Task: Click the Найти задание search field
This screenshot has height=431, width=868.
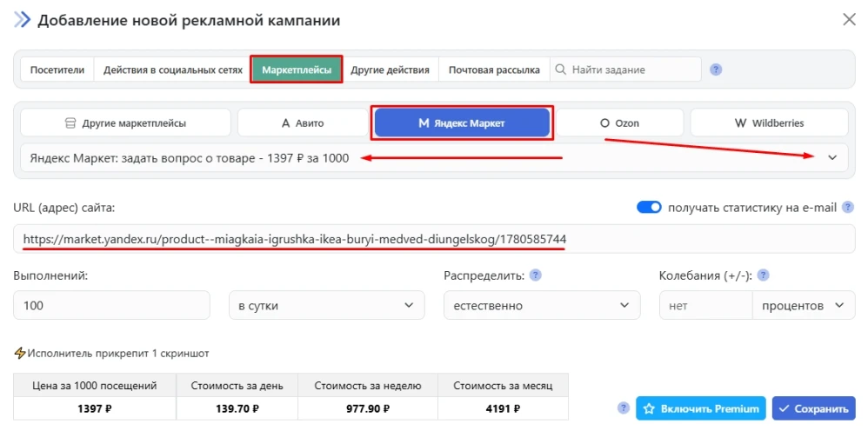Action: point(625,70)
